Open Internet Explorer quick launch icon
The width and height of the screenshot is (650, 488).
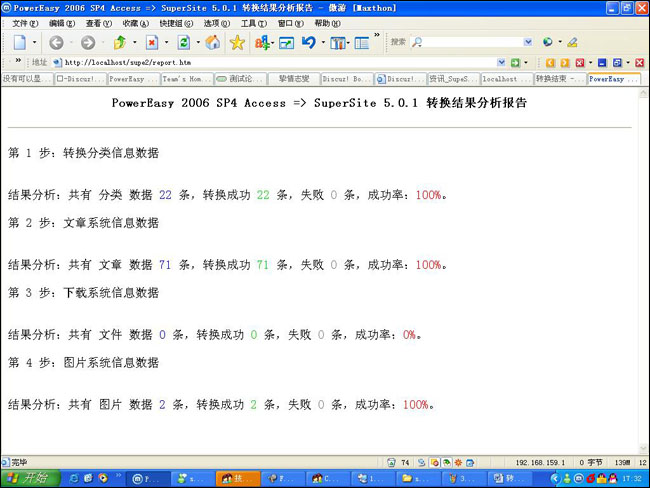tap(74, 478)
